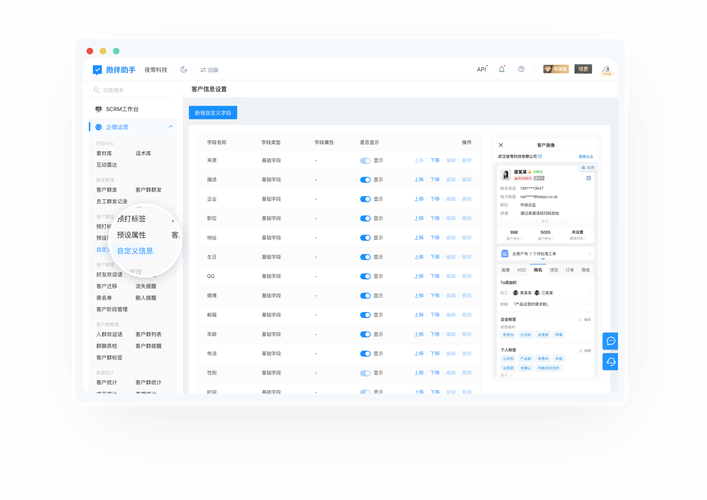Click 删除 for the 电话 row
This screenshot has height=500, width=707.
[467, 354]
